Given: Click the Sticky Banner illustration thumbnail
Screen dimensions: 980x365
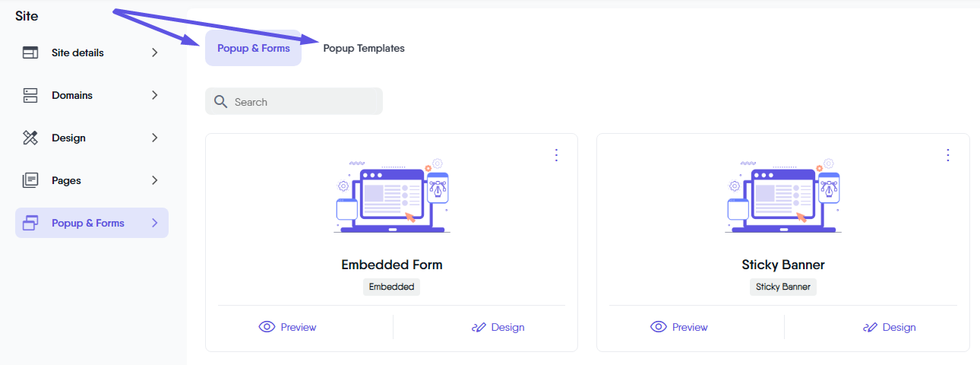Looking at the screenshot, I should [x=783, y=196].
